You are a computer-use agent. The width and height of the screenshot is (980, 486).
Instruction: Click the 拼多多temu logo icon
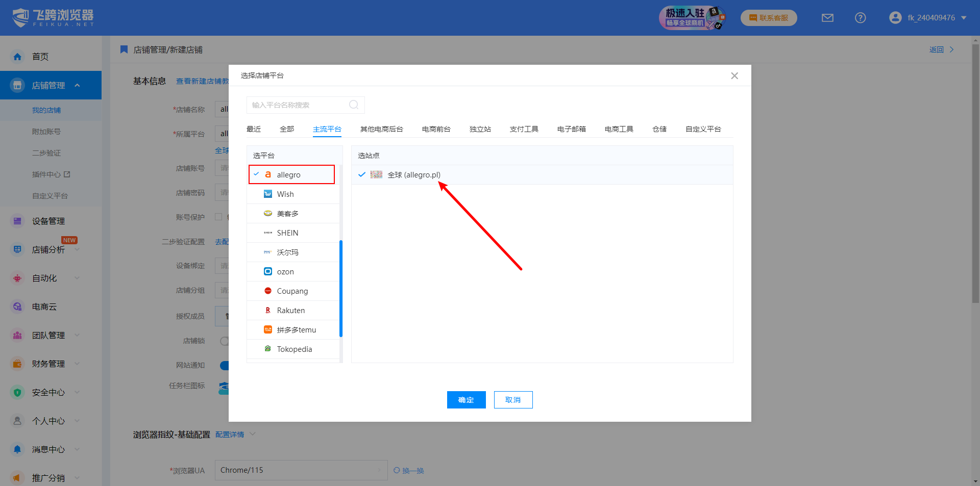(x=268, y=329)
